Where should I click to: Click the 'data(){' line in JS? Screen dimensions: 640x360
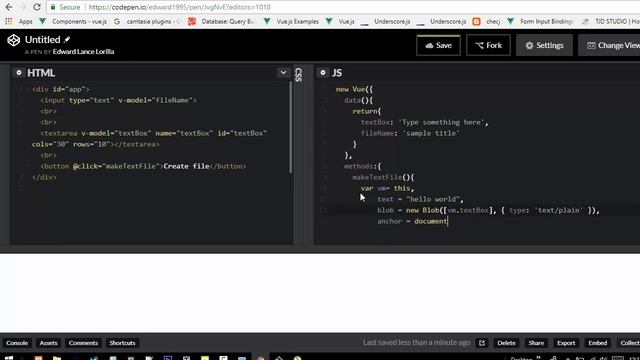click(358, 100)
